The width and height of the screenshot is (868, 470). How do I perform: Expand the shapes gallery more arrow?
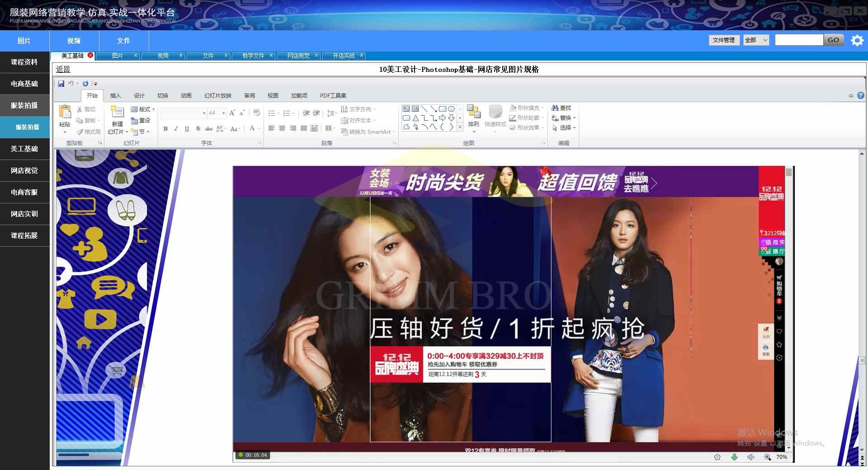pyautogui.click(x=460, y=127)
